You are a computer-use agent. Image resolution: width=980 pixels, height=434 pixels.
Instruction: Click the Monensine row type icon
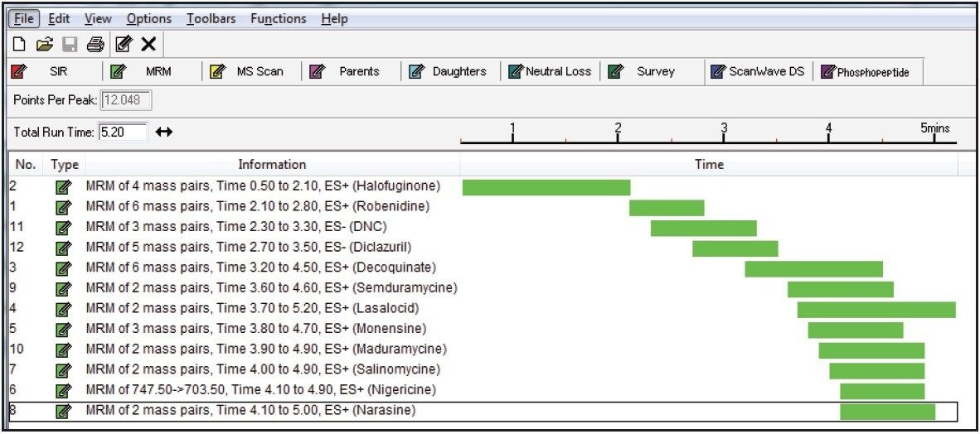pos(63,330)
